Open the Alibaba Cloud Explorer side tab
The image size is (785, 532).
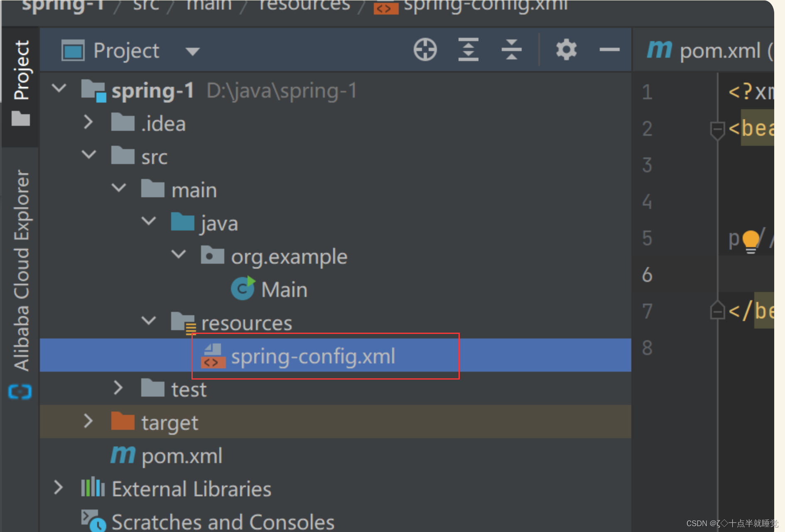tap(21, 270)
